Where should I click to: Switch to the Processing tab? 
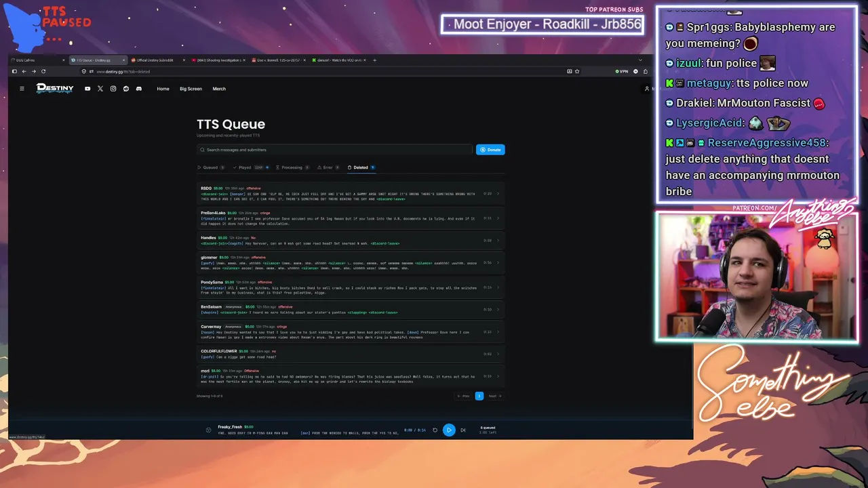coord(293,167)
